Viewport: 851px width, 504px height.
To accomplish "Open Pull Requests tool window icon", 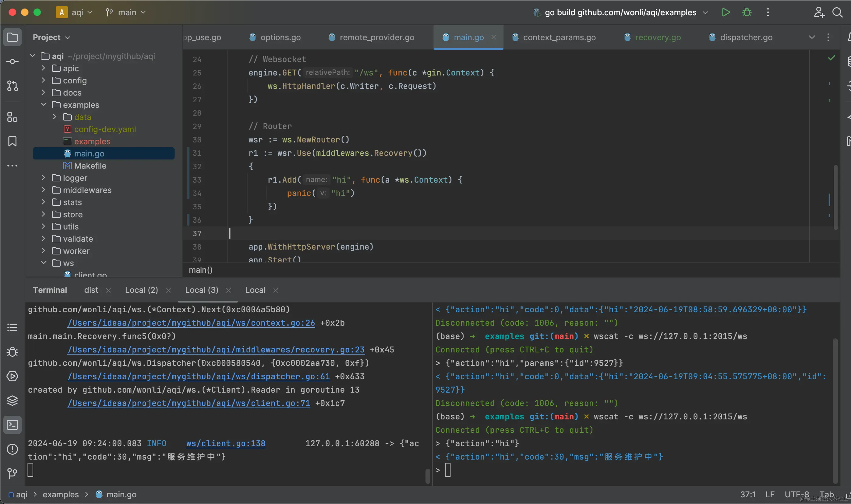I will (12, 86).
